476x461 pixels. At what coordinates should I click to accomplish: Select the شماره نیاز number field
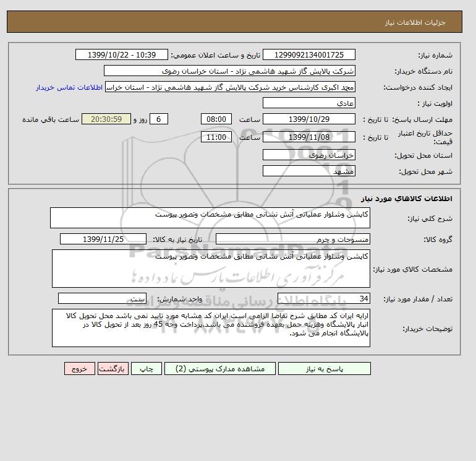(308, 54)
